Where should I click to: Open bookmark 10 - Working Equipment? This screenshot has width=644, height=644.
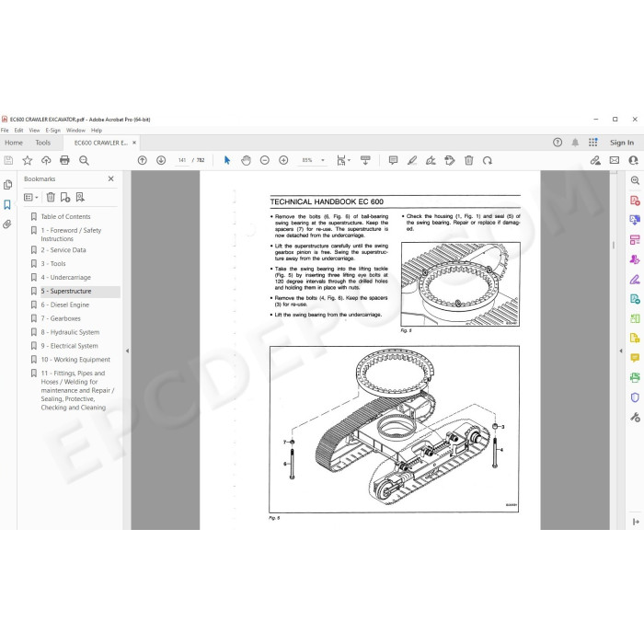(75, 360)
